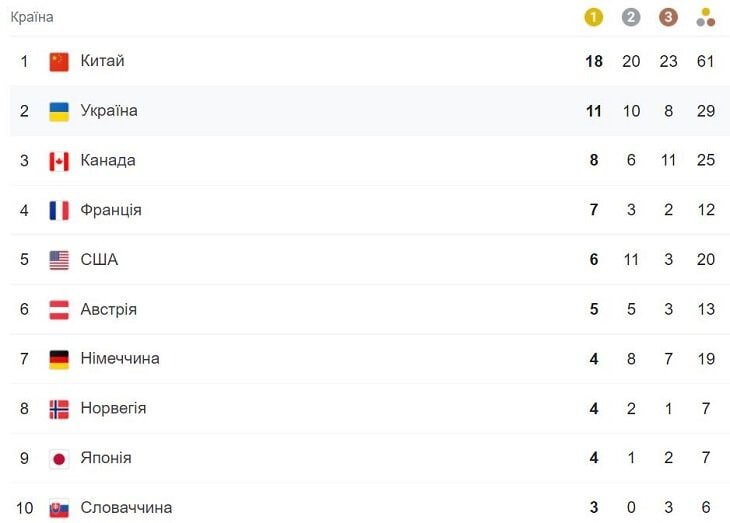
Task: Click the Slovakia flag icon
Action: point(59,509)
